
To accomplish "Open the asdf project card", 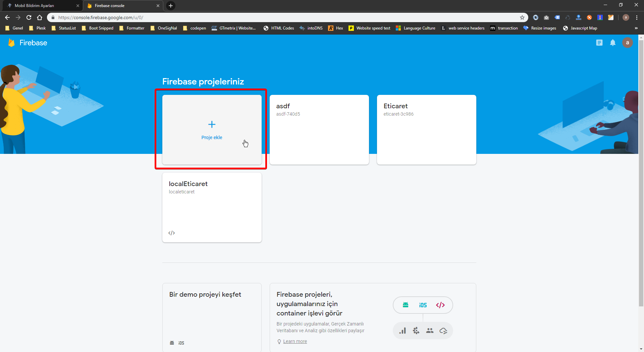I will tap(319, 130).
